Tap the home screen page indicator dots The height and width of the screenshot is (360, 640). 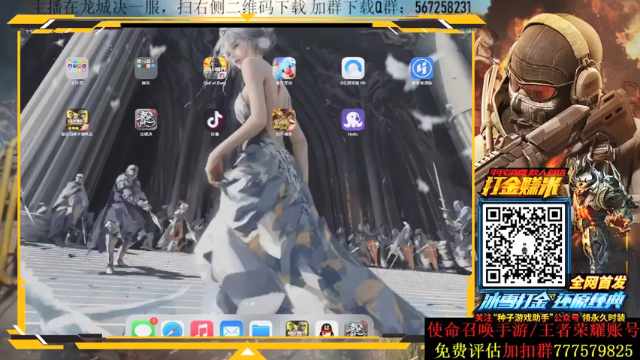click(x=249, y=303)
